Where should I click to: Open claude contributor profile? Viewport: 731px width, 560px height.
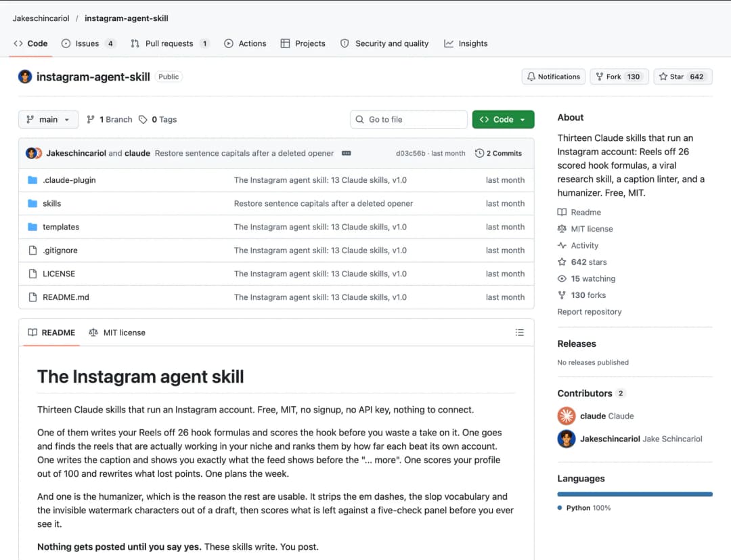607,416
